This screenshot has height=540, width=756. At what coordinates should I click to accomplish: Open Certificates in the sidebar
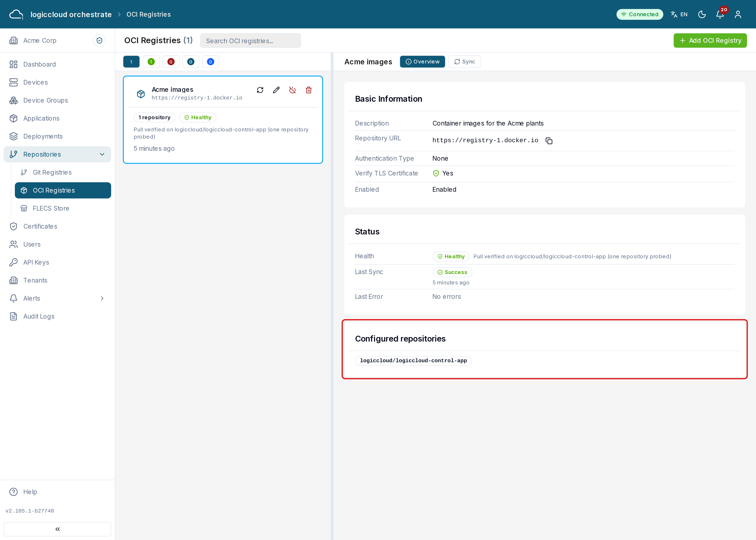57,226
